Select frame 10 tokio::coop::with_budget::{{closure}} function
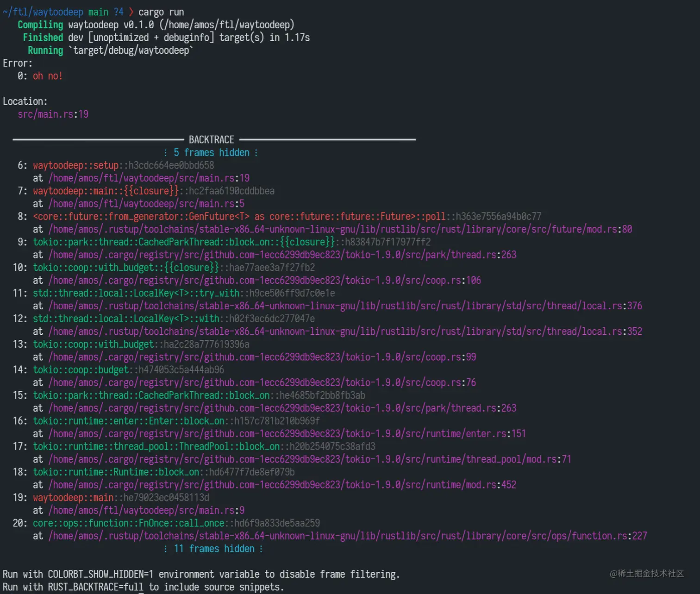700x594 pixels. pyautogui.click(x=126, y=268)
